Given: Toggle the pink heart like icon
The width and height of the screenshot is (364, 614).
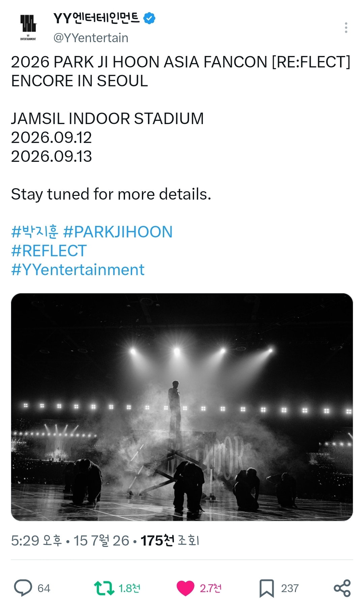Looking at the screenshot, I should 185,588.
